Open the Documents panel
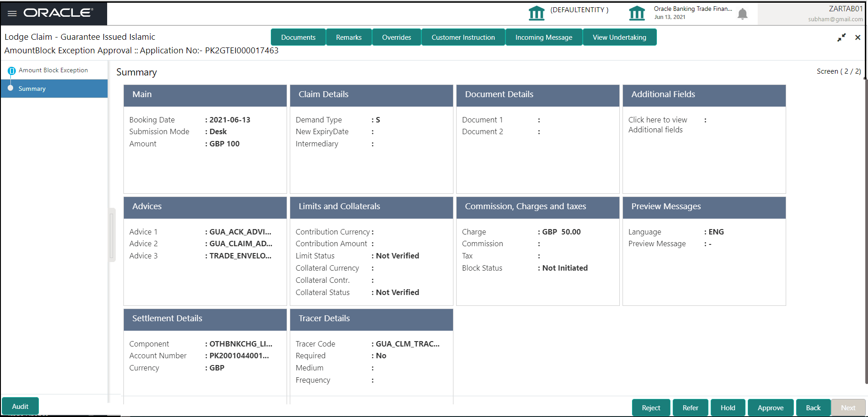 298,37
